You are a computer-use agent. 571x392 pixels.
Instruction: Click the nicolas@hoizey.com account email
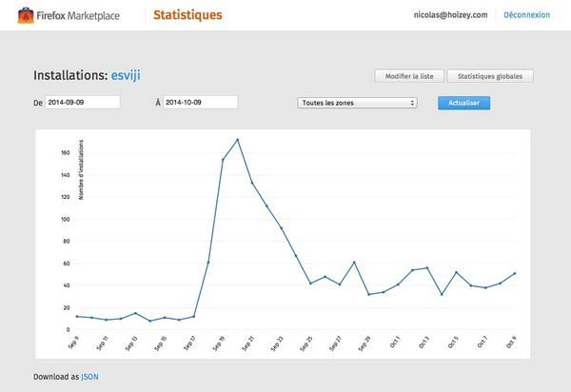click(450, 15)
